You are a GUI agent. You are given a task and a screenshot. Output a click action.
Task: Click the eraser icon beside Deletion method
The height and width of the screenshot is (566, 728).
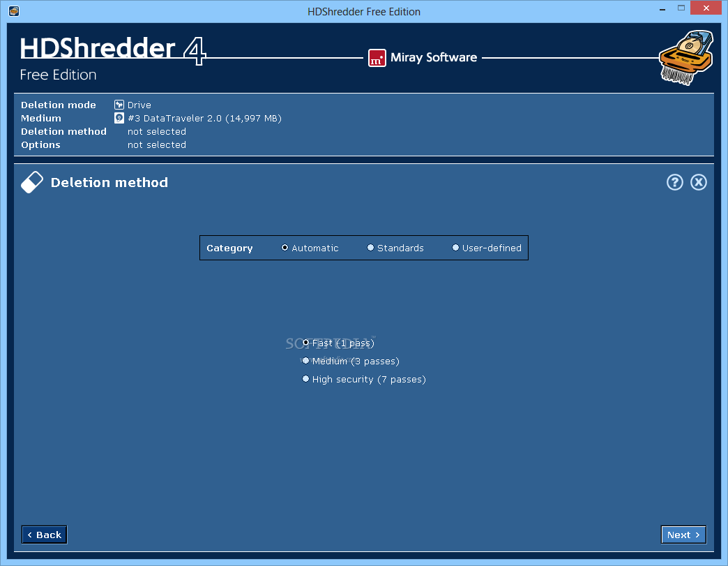[x=32, y=182]
